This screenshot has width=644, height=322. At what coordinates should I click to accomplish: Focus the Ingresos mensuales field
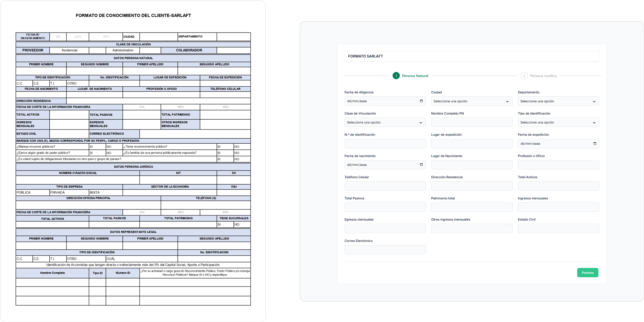pos(558,207)
